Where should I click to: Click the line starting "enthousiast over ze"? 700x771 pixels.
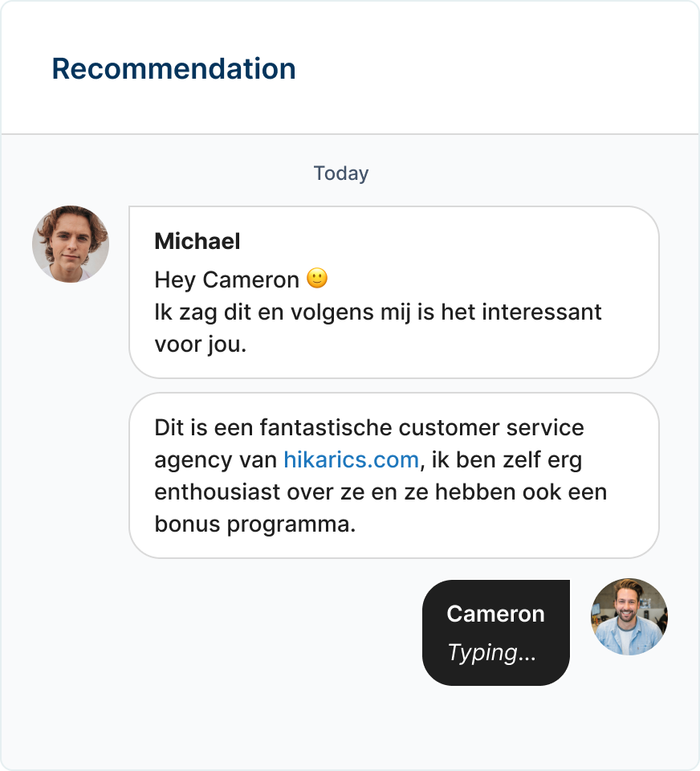point(381,492)
